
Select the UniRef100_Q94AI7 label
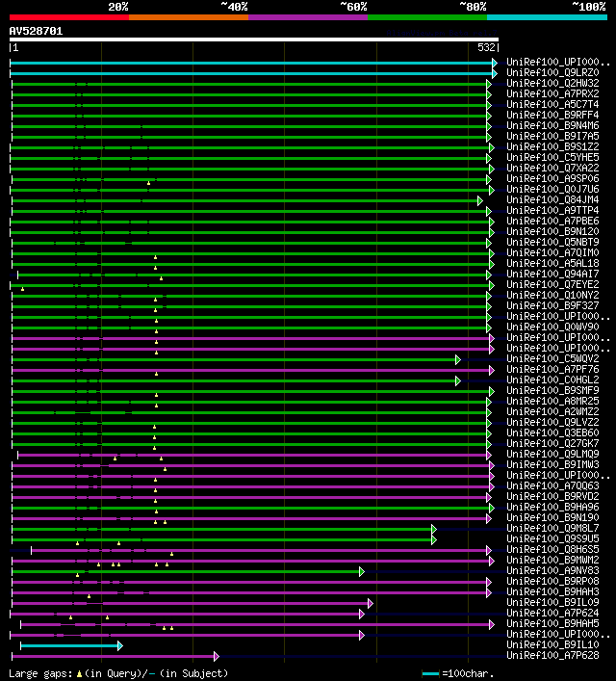click(x=552, y=275)
